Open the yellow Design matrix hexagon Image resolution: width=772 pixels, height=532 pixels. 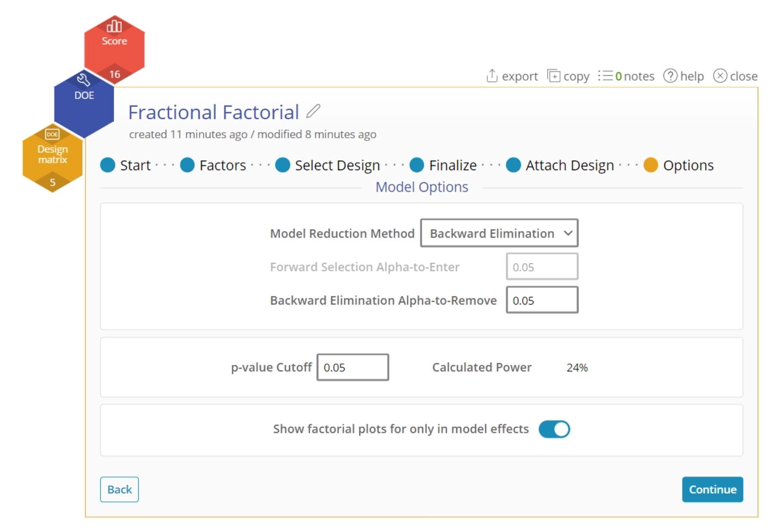(53, 158)
